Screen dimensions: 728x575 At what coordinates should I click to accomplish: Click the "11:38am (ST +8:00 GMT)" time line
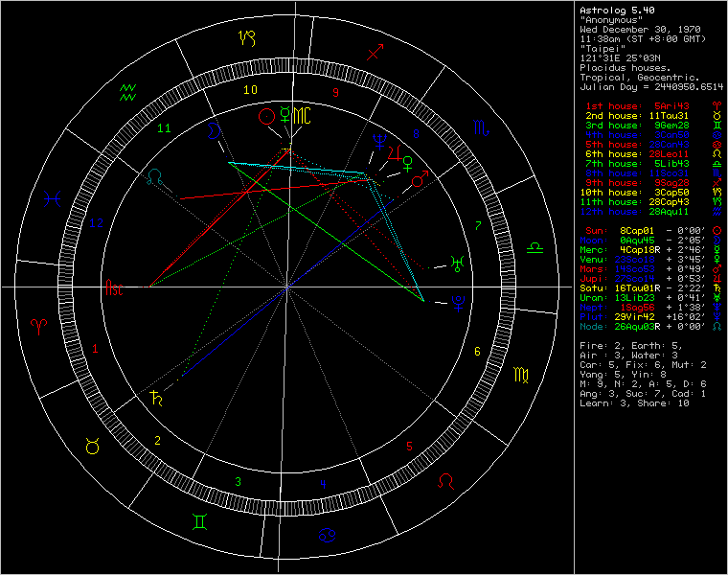[643, 39]
